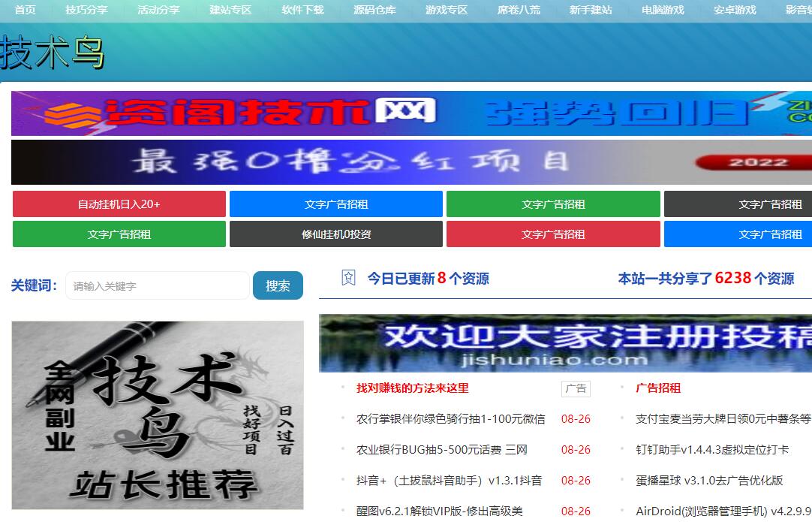Open the 钉钉助手v1.4.4.3 article link
This screenshot has width=812, height=522.
(x=711, y=450)
